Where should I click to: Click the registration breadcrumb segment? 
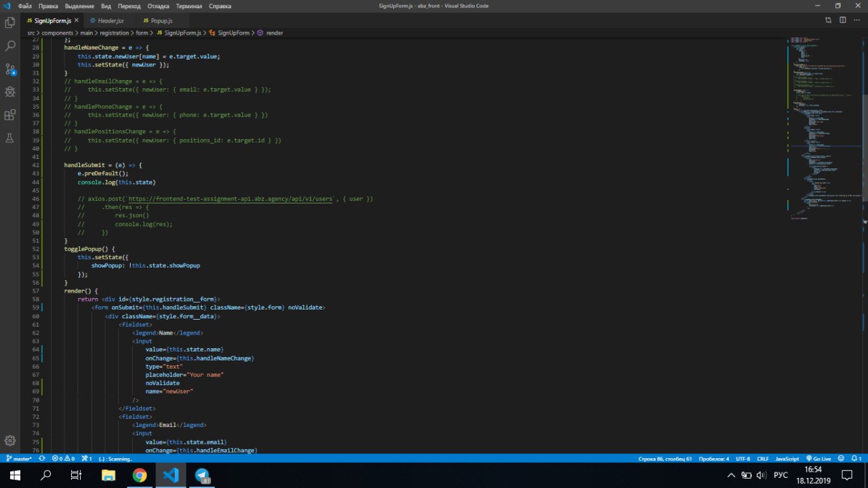115,33
